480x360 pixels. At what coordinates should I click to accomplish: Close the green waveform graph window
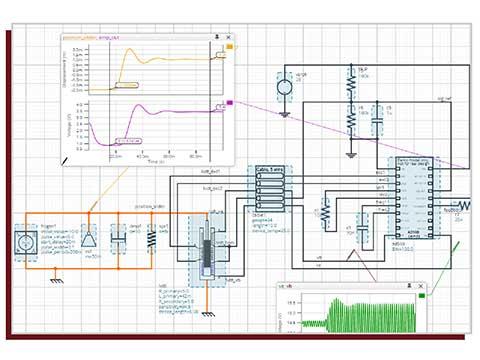tap(421, 286)
